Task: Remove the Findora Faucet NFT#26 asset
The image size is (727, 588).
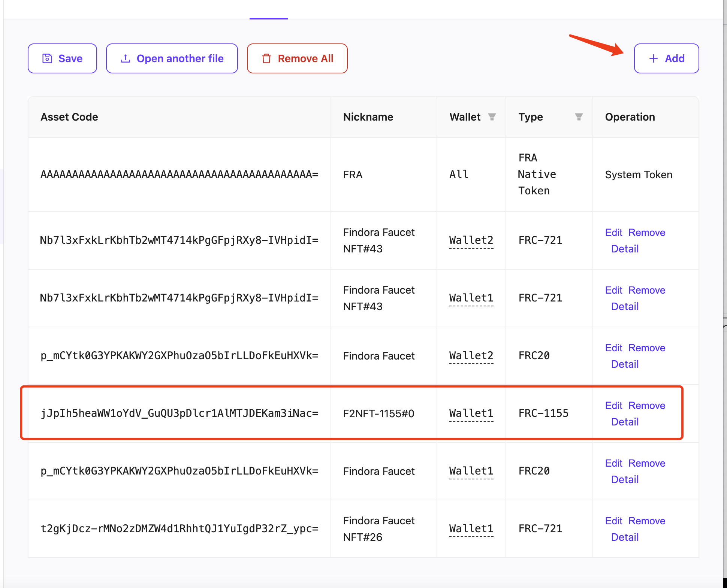Action: (646, 521)
